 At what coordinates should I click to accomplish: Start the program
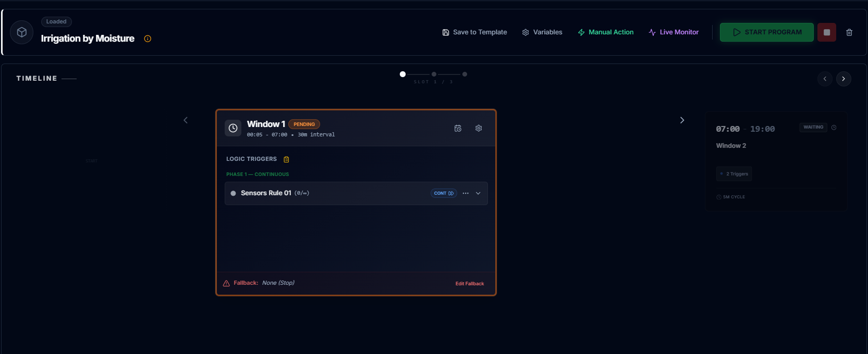point(767,32)
